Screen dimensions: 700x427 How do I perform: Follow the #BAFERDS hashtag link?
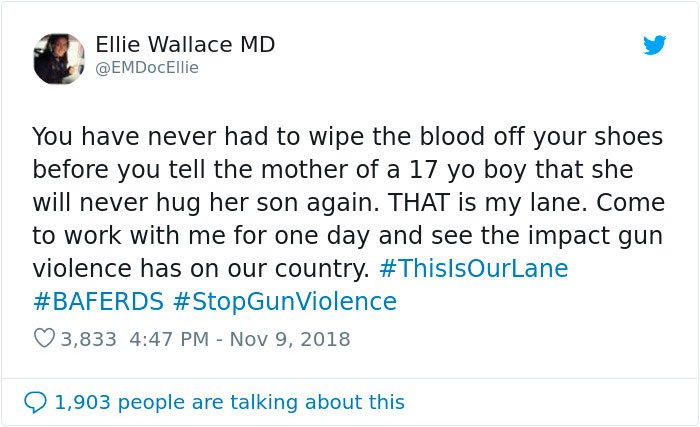pyautogui.click(x=98, y=302)
